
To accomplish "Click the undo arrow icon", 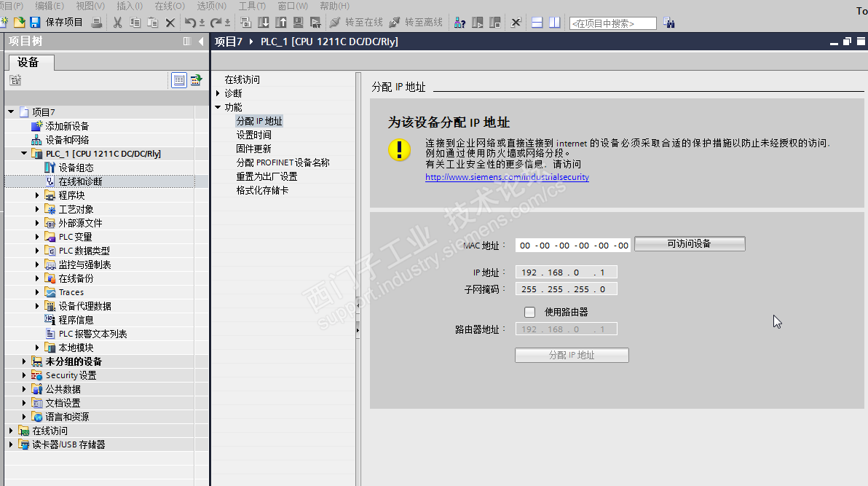I will coord(190,23).
